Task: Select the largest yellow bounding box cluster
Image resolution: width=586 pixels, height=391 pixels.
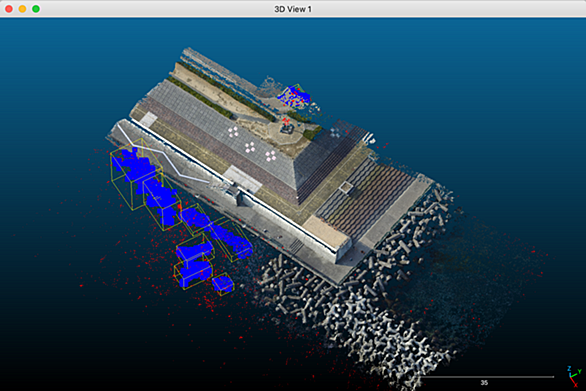Action: point(136,174)
